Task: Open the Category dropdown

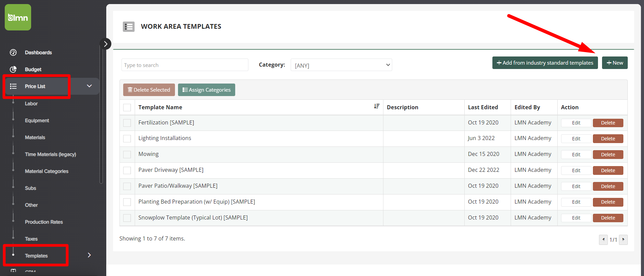Action: click(341, 65)
